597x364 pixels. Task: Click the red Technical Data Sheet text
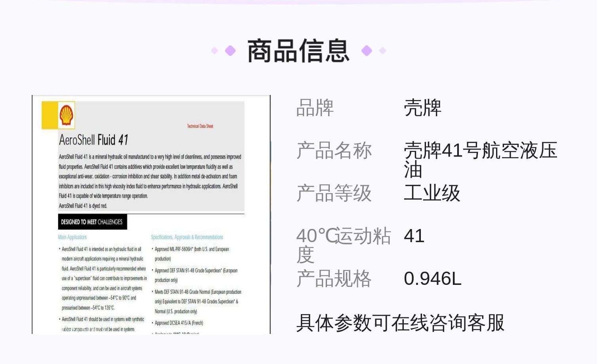coord(200,126)
